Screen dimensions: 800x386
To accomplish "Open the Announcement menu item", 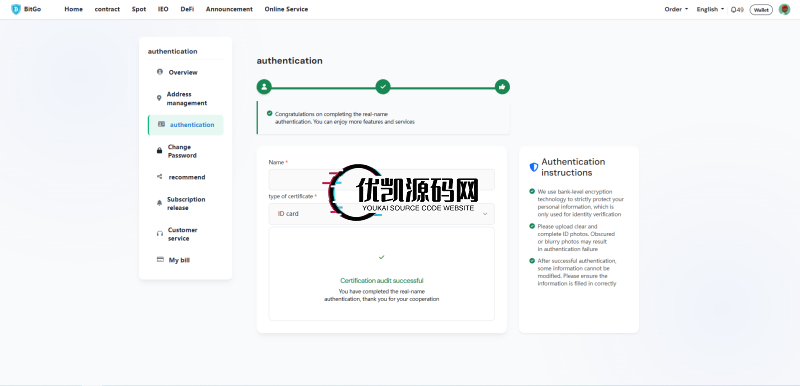I will click(229, 9).
